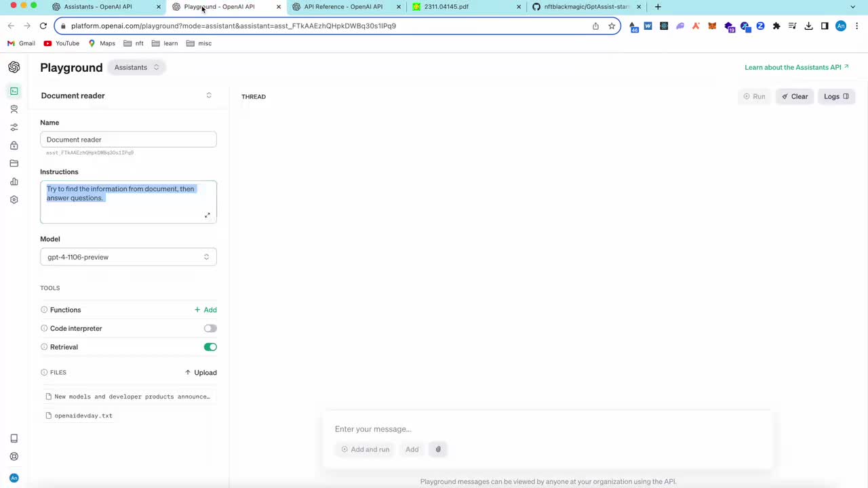Viewport: 868px width, 488px height.
Task: Switch to the API Reference browser tab
Action: [x=343, y=7]
